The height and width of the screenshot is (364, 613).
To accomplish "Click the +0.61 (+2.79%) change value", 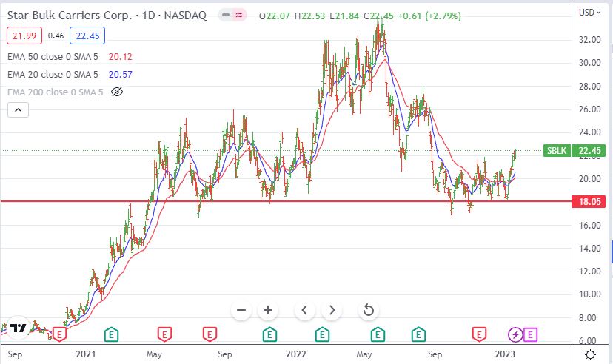I will [429, 16].
